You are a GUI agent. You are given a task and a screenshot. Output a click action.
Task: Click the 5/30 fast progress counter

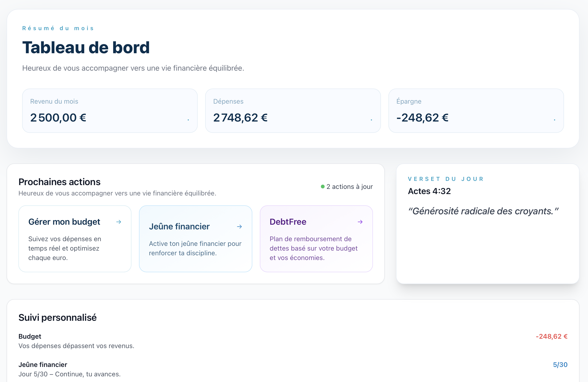coord(560,365)
